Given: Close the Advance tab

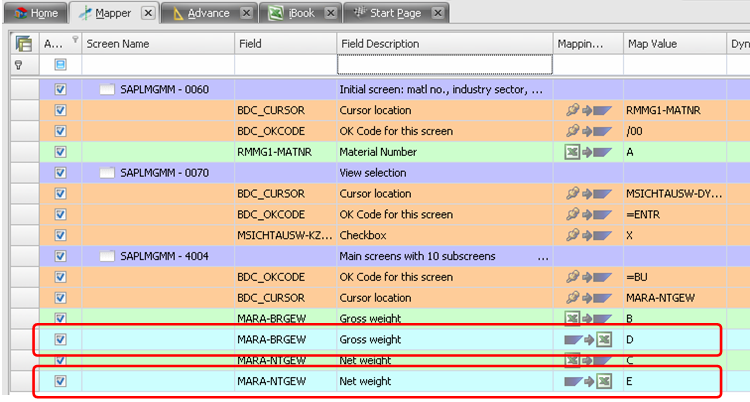Looking at the screenshot, I should (x=246, y=13).
